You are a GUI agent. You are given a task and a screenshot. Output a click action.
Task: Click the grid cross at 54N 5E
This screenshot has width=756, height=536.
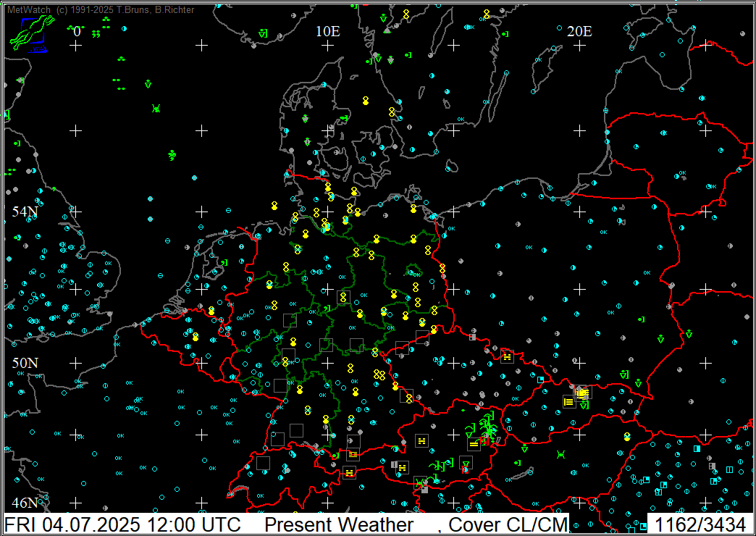coord(202,212)
